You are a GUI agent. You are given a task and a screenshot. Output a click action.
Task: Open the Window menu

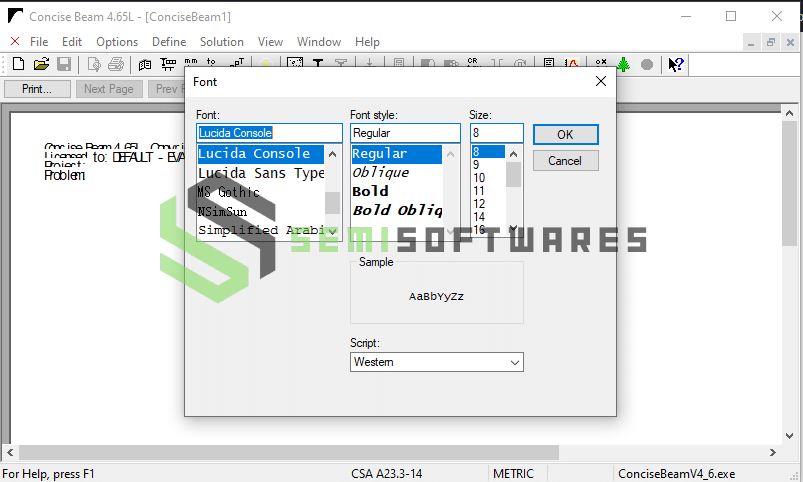click(x=319, y=42)
